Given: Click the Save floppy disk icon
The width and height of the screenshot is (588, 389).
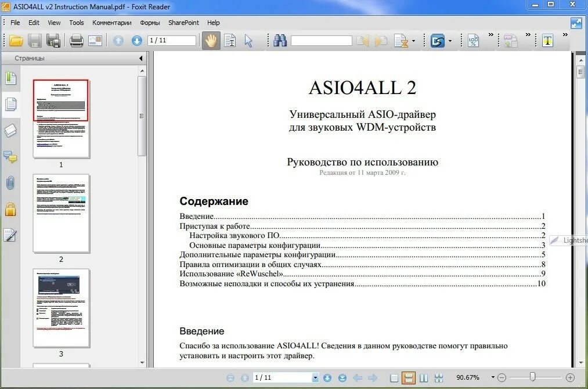Looking at the screenshot, I should (34, 40).
